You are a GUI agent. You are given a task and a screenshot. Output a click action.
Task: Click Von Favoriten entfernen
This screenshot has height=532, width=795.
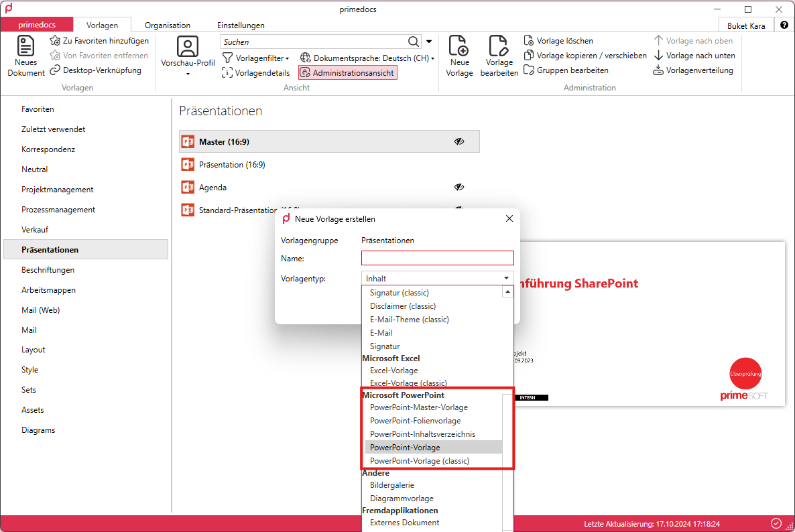point(99,55)
